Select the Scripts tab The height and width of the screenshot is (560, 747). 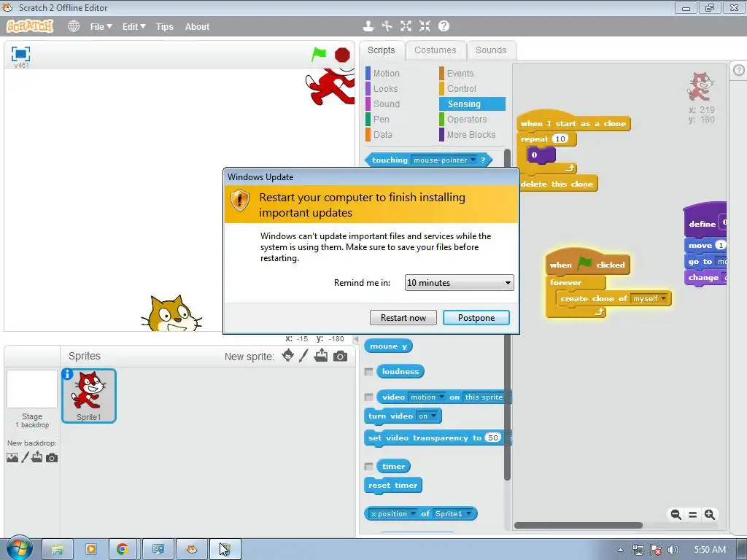pos(381,50)
